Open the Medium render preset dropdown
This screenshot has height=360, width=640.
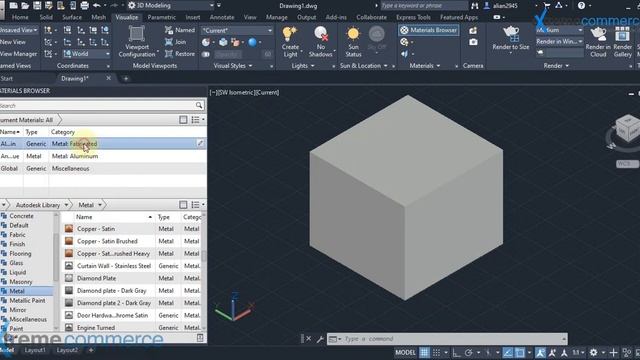(x=560, y=30)
